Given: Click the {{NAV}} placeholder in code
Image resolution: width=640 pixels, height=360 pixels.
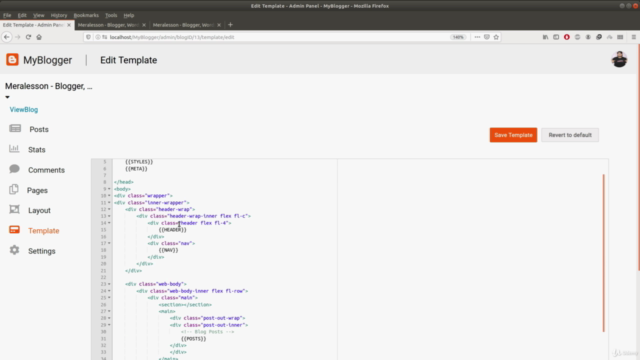Looking at the screenshot, I should point(168,250).
